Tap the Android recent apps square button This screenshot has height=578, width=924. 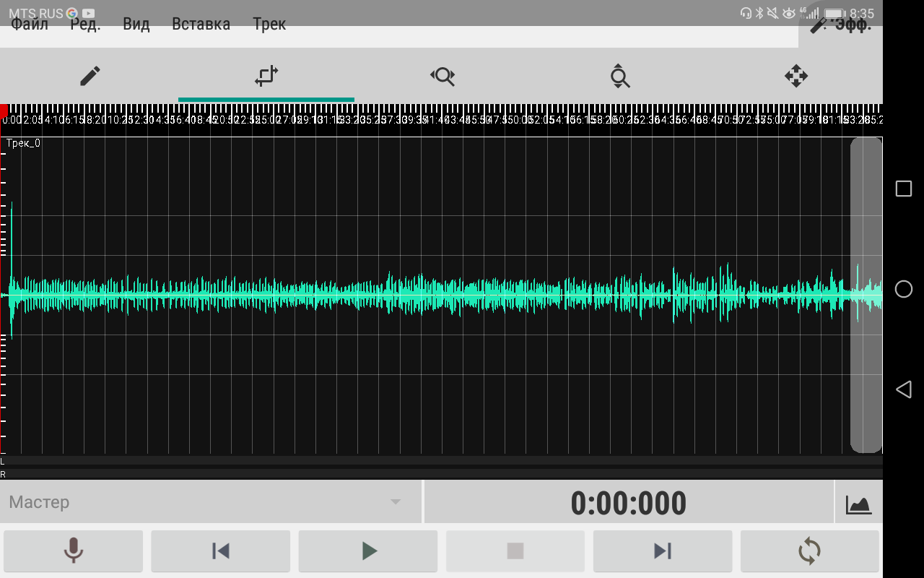(x=903, y=189)
